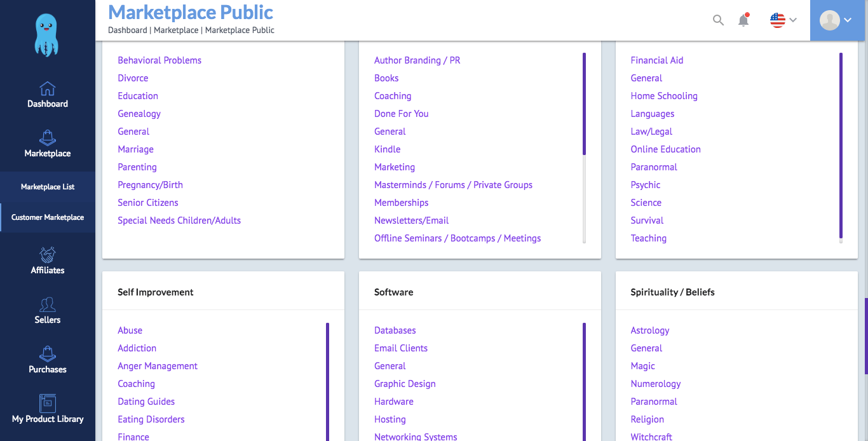Image resolution: width=868 pixels, height=441 pixels.
Task: Open the Financial Aid category
Action: click(657, 60)
